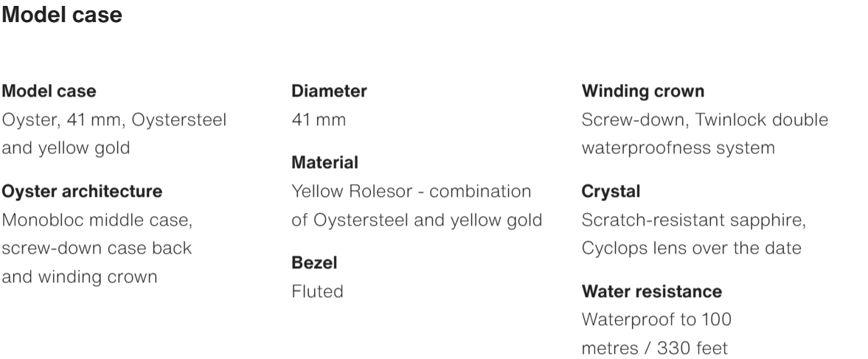Select the "41 mm" value under Diameter

click(x=319, y=119)
